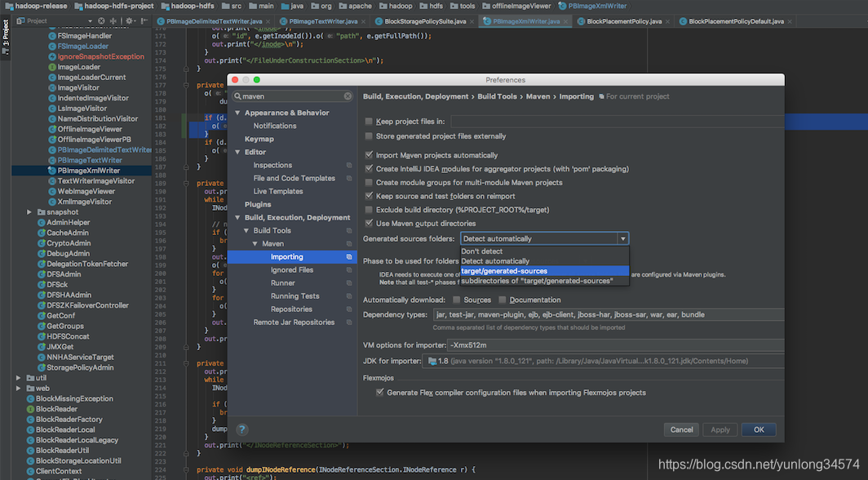Click the Generated sources folders dropdown arrow

coord(622,238)
